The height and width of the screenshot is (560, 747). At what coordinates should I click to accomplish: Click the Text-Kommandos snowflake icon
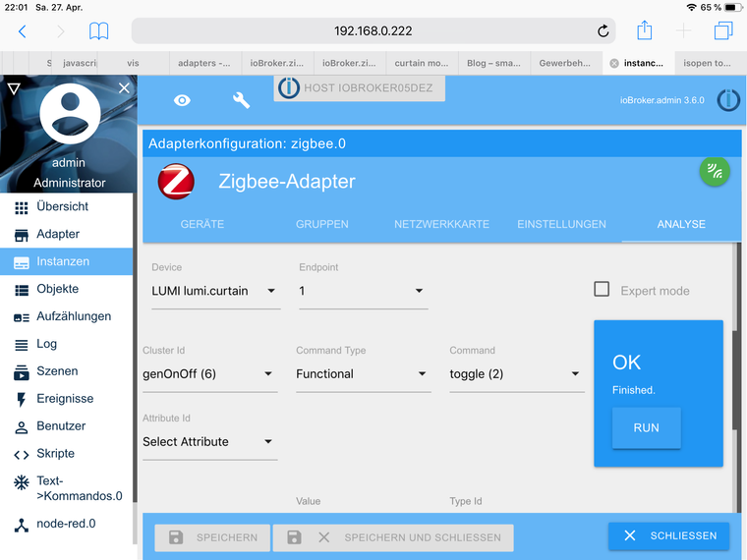tap(21, 482)
